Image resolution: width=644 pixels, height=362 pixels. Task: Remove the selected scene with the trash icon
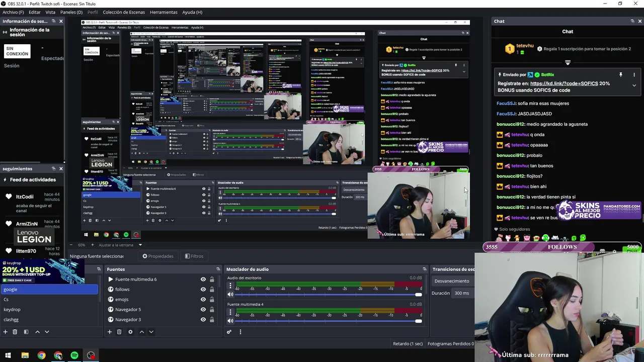click(x=15, y=332)
